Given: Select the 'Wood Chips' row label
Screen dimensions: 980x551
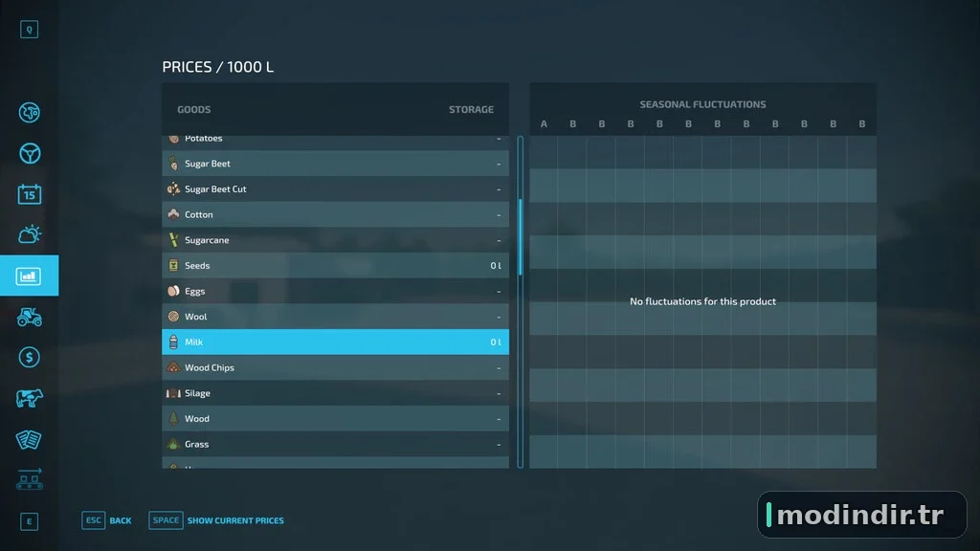Looking at the screenshot, I should pos(210,367).
